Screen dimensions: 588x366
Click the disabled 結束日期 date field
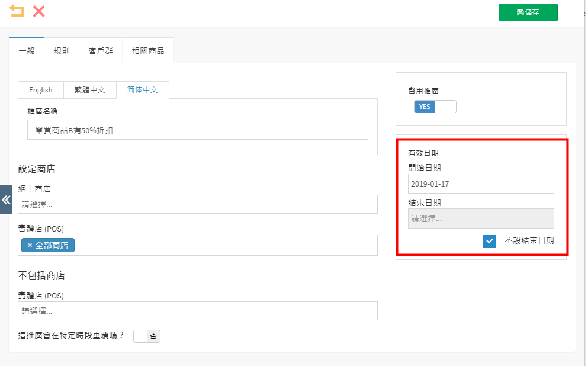(481, 219)
